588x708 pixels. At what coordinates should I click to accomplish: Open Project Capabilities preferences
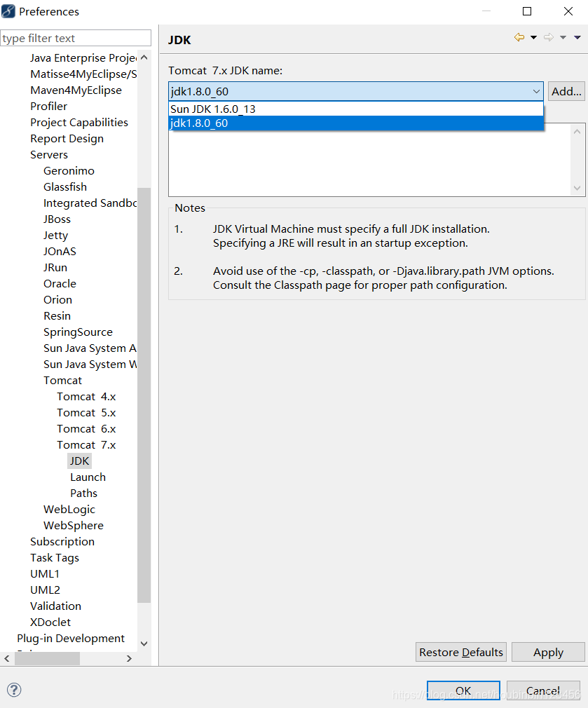[79, 123]
